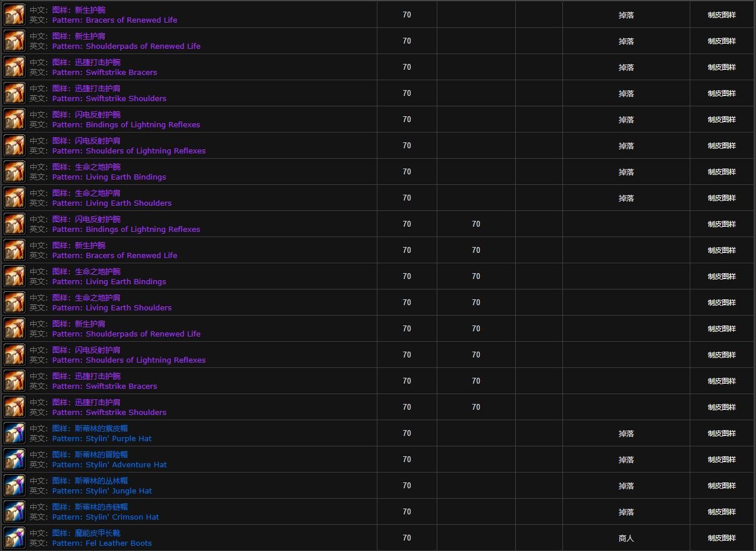Image resolution: width=756 pixels, height=551 pixels.
Task: Click the first "Pattern: Shoulderpads of Renewed Life" link
Action: [126, 46]
